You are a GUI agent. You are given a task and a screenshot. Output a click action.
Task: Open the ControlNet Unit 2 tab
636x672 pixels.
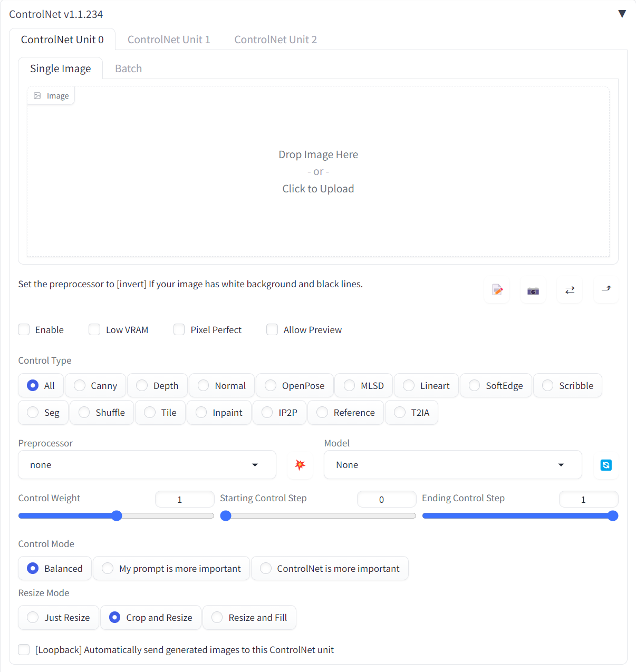[x=275, y=40]
